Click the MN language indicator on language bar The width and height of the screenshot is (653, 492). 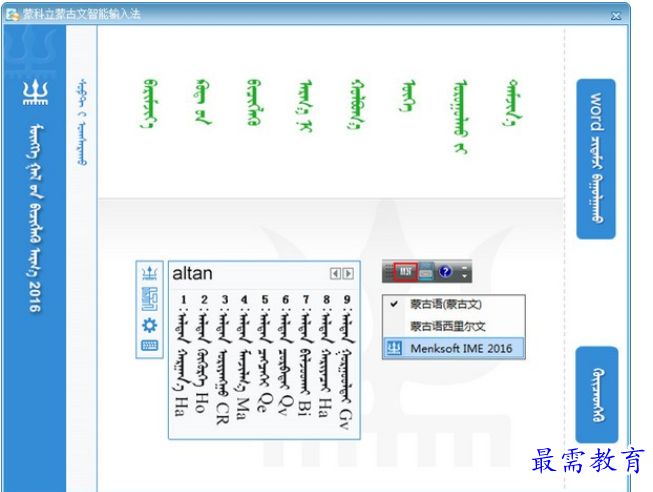click(406, 272)
